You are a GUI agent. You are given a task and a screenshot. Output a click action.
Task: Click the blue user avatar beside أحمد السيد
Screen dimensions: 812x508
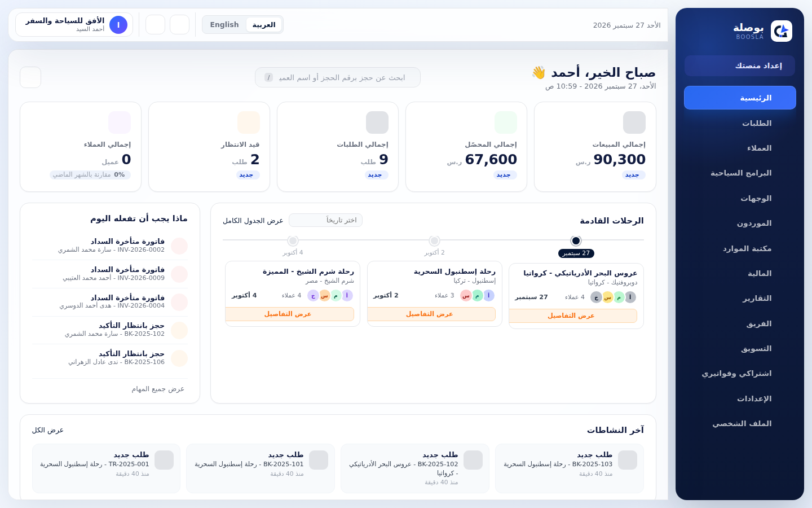[x=118, y=25]
